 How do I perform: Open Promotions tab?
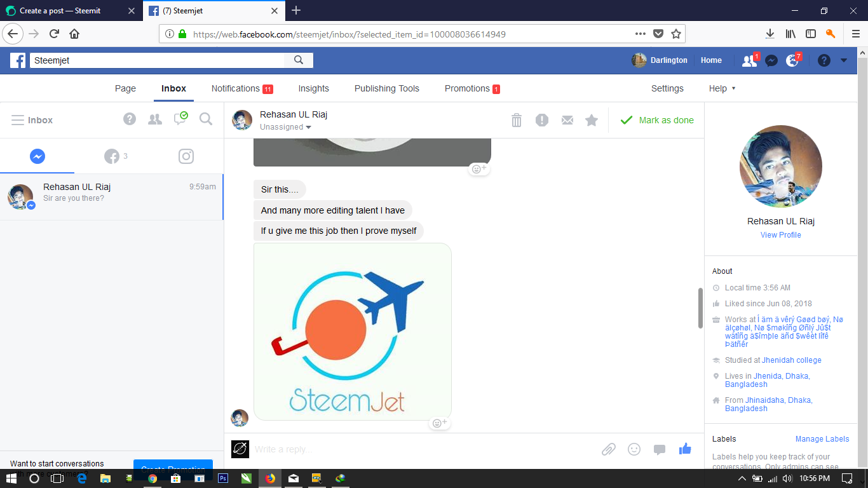point(472,88)
